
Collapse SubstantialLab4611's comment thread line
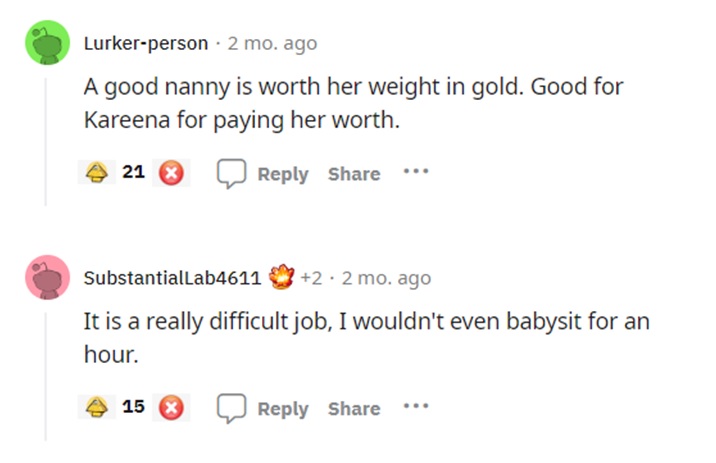pyautogui.click(x=46, y=370)
